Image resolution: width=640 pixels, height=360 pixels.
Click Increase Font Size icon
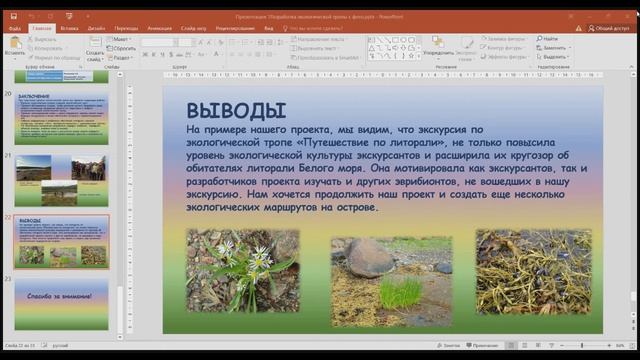tap(200, 42)
